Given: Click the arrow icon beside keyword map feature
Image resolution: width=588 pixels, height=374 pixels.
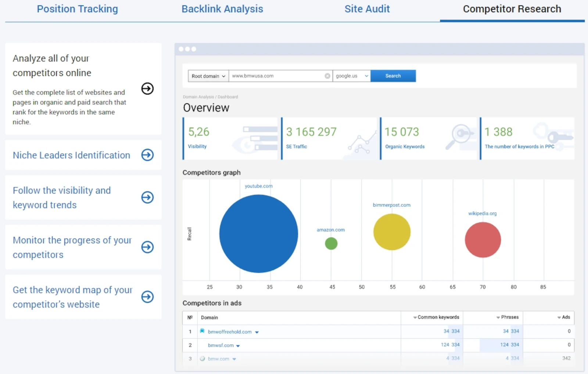Looking at the screenshot, I should pyautogui.click(x=147, y=297).
